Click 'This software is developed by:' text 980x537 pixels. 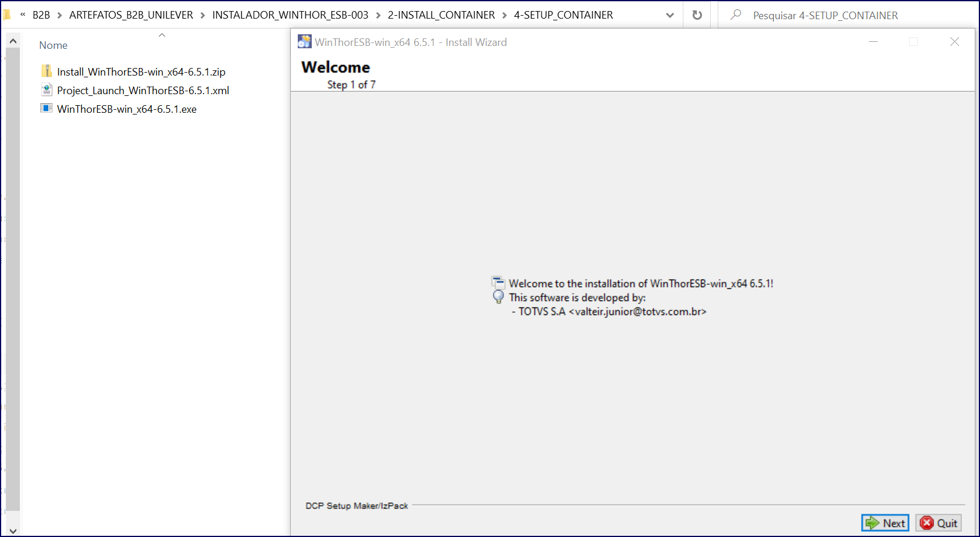[x=578, y=298]
